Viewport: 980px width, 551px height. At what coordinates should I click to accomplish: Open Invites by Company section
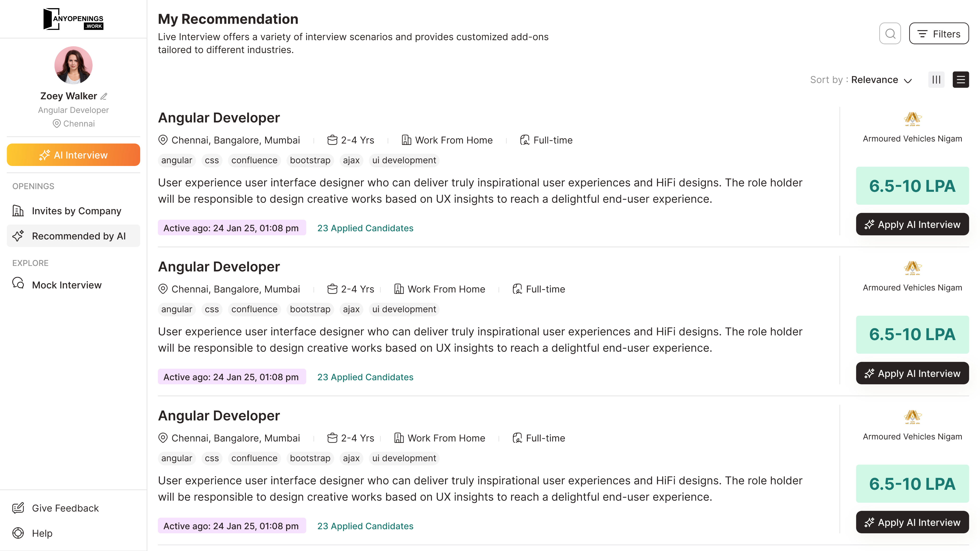pos(76,211)
